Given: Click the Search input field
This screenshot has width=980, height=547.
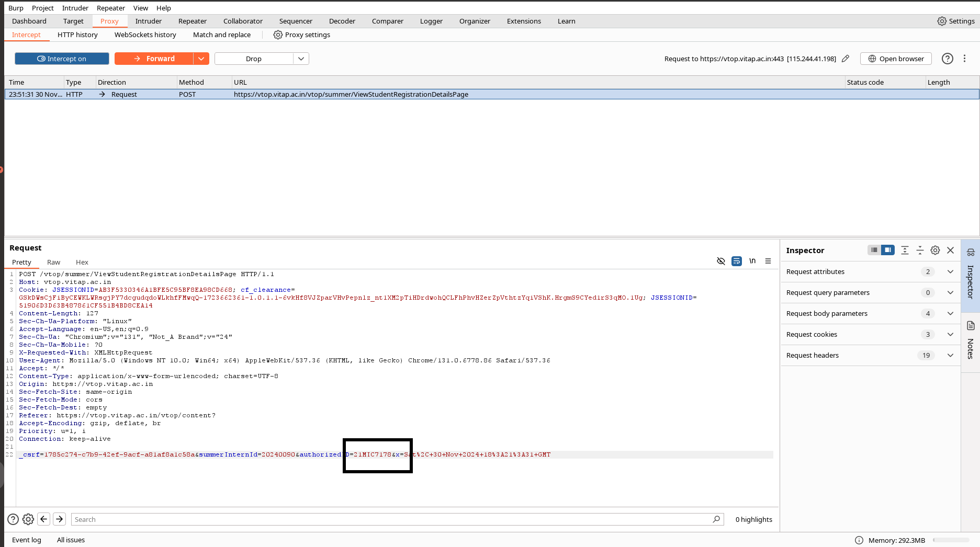Looking at the screenshot, I should [x=391, y=519].
